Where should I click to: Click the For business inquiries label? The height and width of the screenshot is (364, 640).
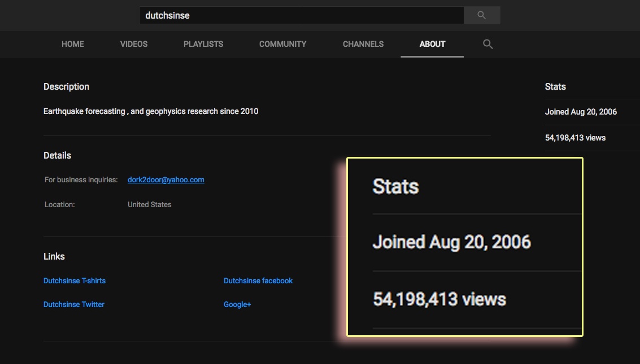[x=81, y=180]
